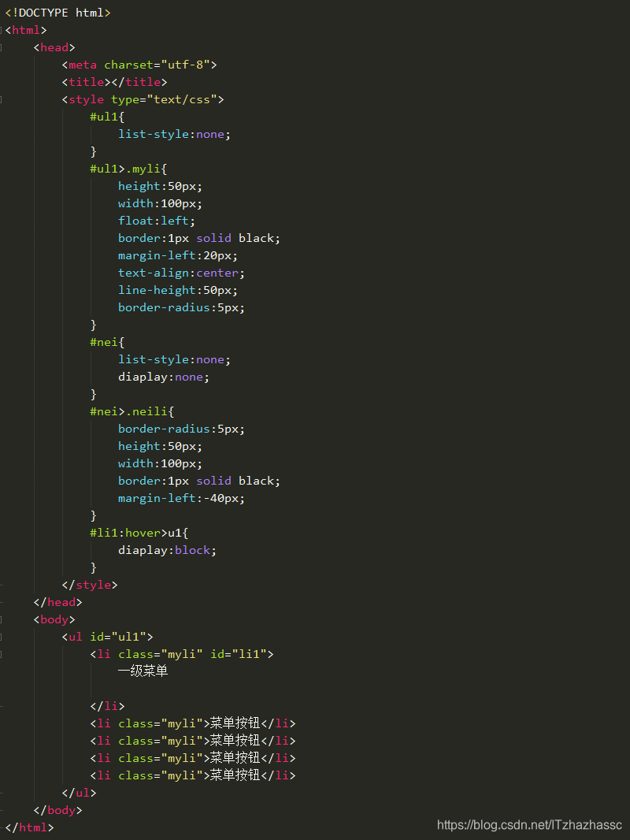The height and width of the screenshot is (840, 630).
Task: Click the #nei>.neili{ selector line
Action: (x=132, y=411)
